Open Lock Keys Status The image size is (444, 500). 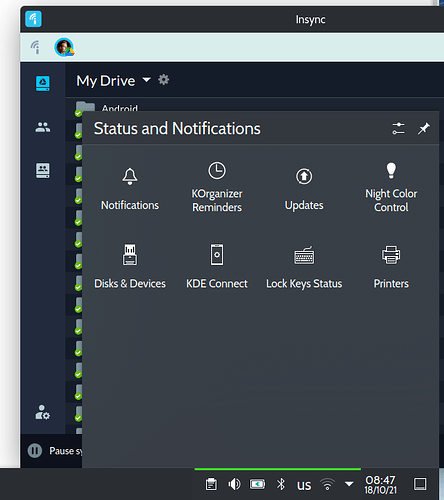(x=304, y=266)
